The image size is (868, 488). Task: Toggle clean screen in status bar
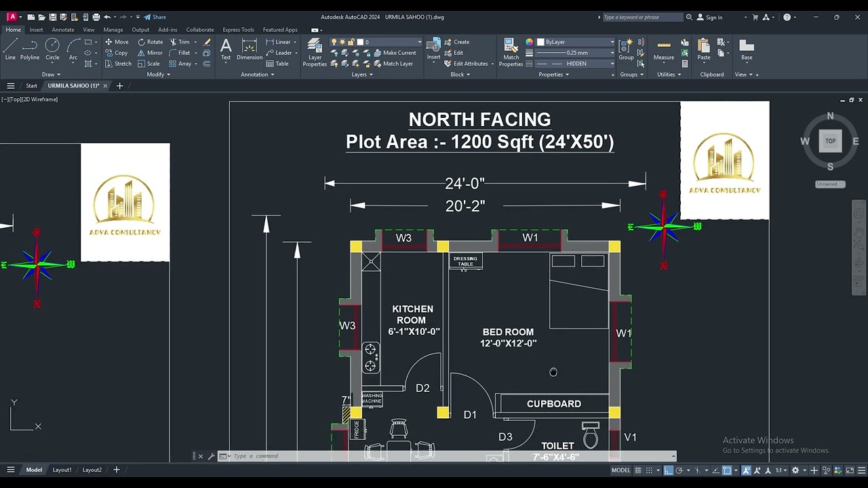(x=850, y=470)
